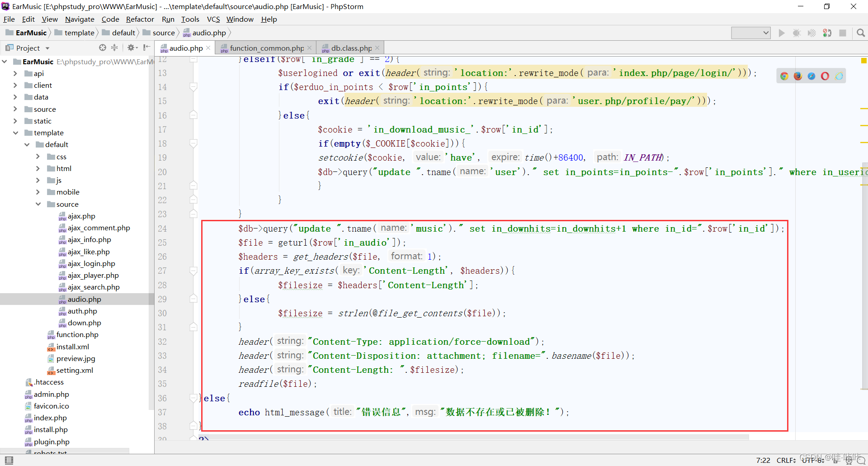Expand the api folder
868x466 pixels.
(x=15, y=73)
